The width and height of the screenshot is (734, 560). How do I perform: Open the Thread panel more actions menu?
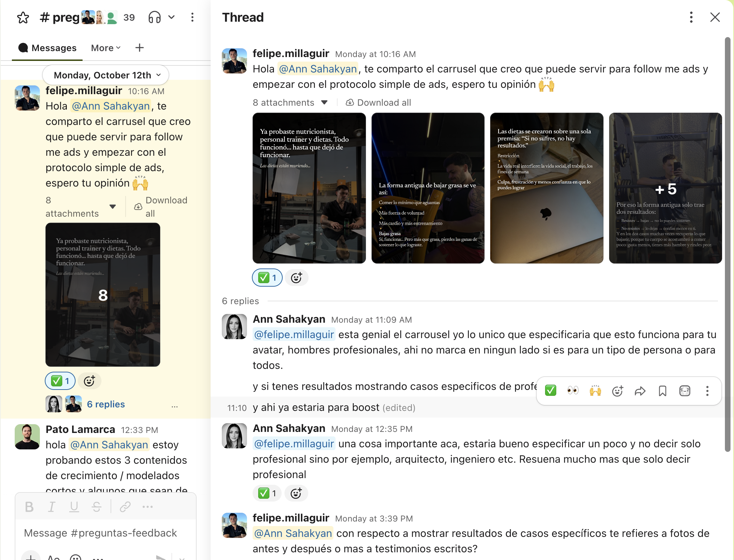[x=691, y=17]
